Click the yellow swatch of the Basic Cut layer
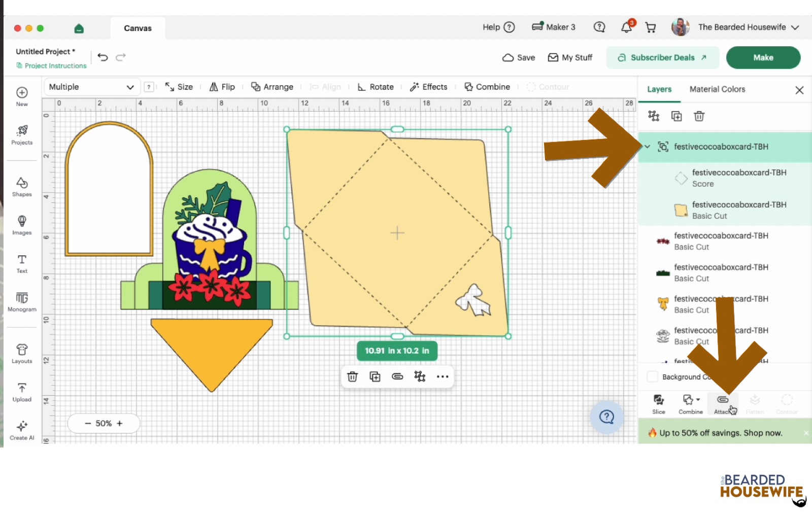812x516 pixels. (681, 210)
